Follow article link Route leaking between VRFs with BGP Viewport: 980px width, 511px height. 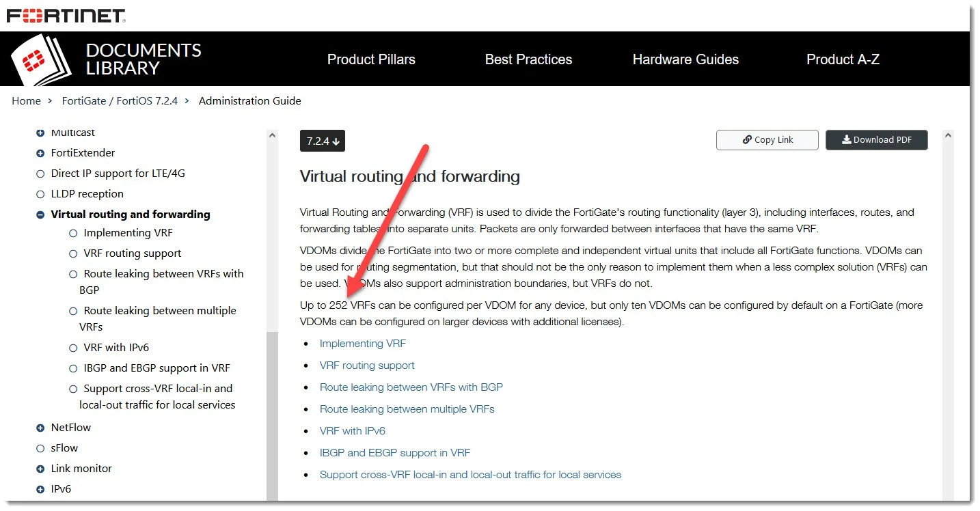click(411, 387)
